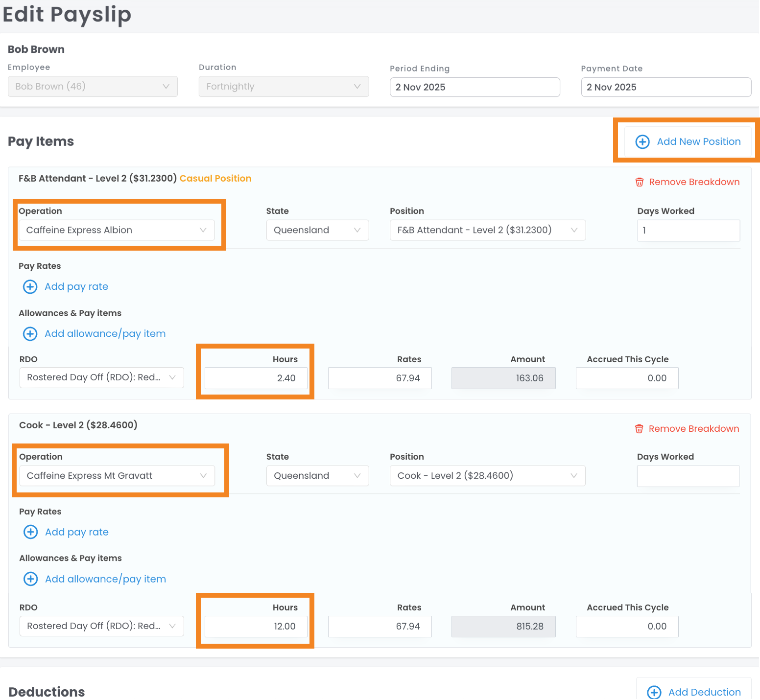This screenshot has width=760, height=700.
Task: Click trash icon for Cook breakdown
Action: pos(639,429)
